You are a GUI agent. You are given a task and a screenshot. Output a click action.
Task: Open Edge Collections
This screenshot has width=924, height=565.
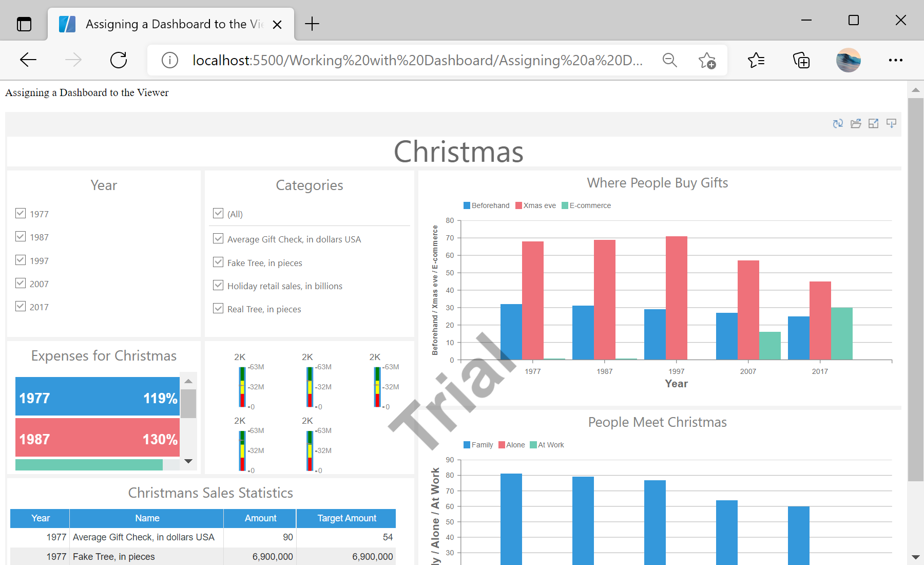pyautogui.click(x=801, y=60)
